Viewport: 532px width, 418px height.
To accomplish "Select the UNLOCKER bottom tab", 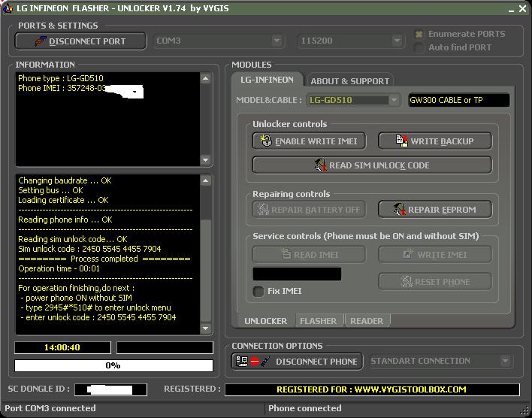I will point(266,321).
